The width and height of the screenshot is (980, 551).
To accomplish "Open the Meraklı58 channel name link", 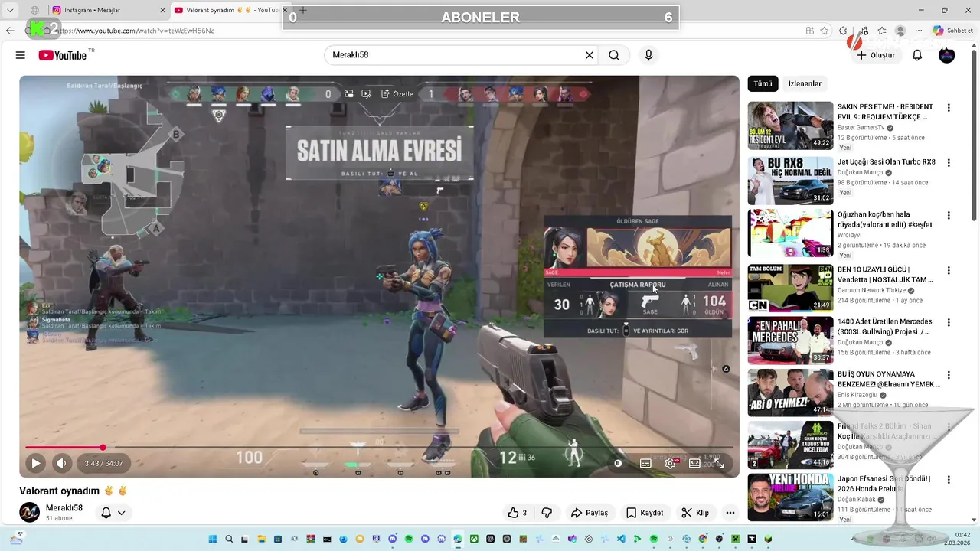I will tap(64, 507).
